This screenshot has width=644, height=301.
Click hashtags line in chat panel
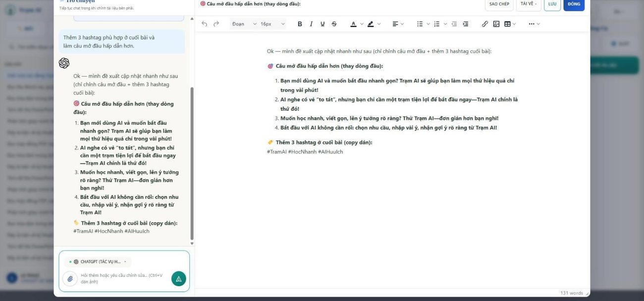click(x=111, y=231)
